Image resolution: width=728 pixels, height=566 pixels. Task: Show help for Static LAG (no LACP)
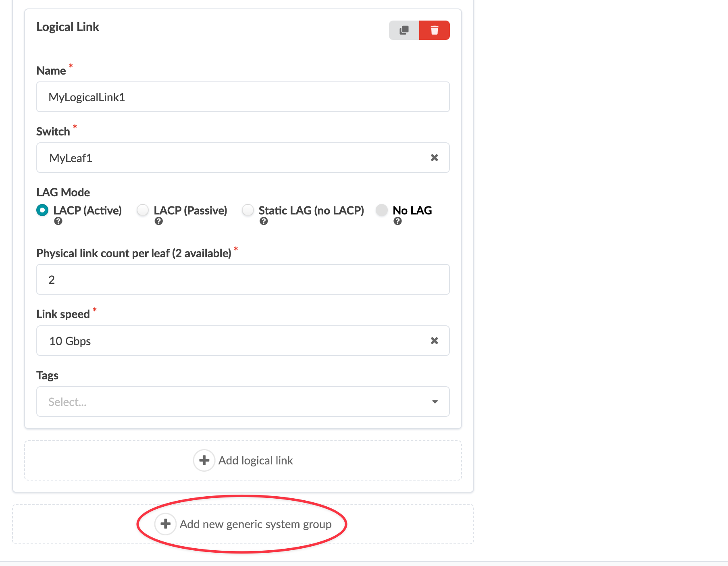point(264,221)
